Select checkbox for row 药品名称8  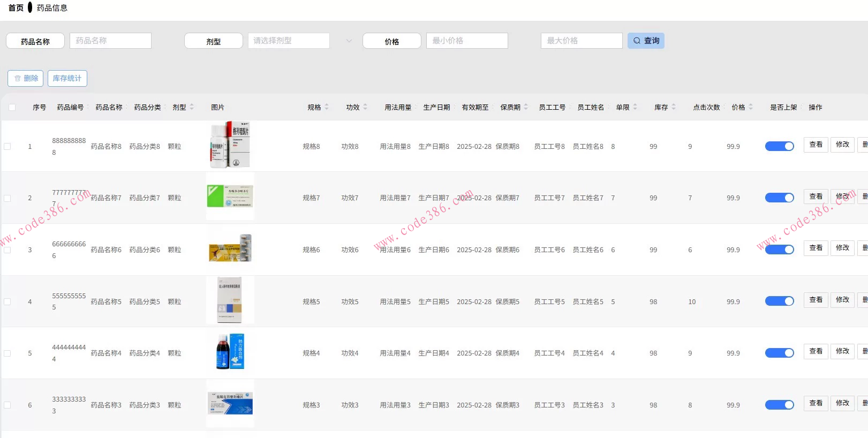pos(7,146)
